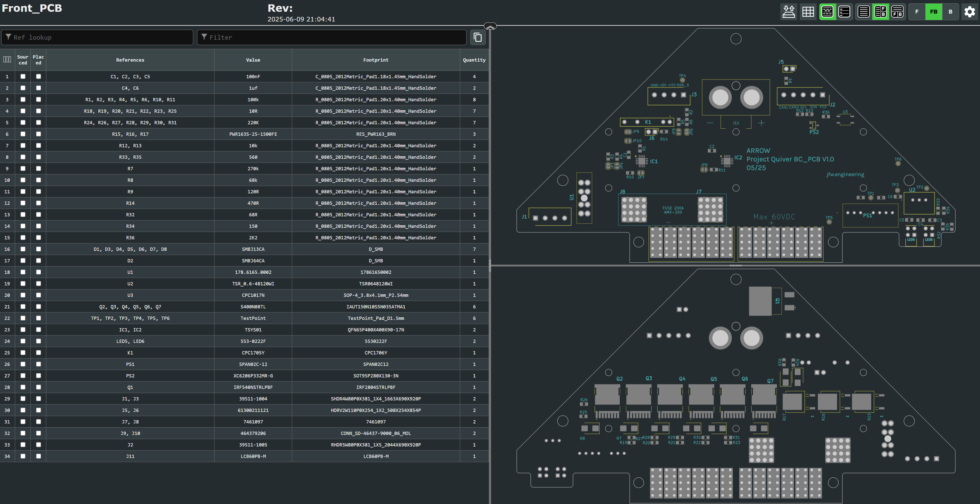980x504 pixels.
Task: Click the column configuration icon in table header
Action: coord(7,59)
